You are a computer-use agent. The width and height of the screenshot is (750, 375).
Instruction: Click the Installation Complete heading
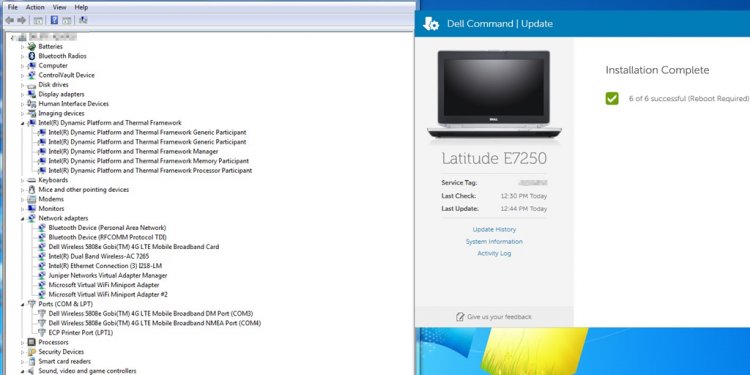pyautogui.click(x=657, y=70)
